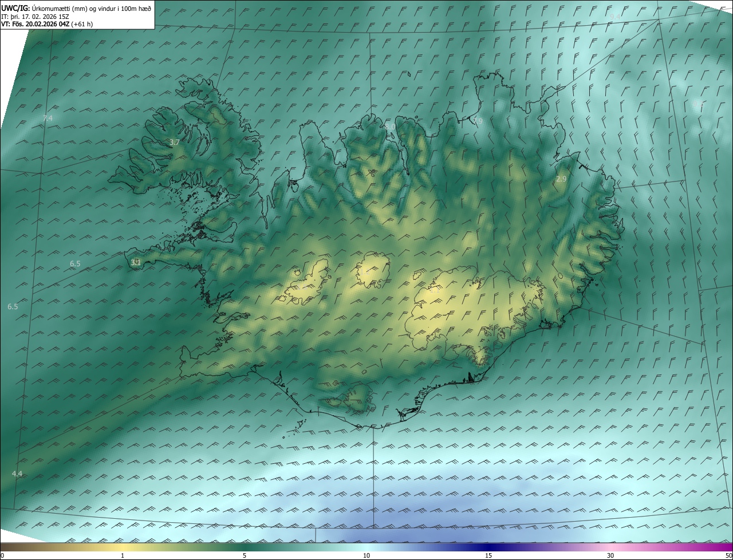Click the 4.4 value label on the map
Viewport: 733px width, 560px height.
17,474
